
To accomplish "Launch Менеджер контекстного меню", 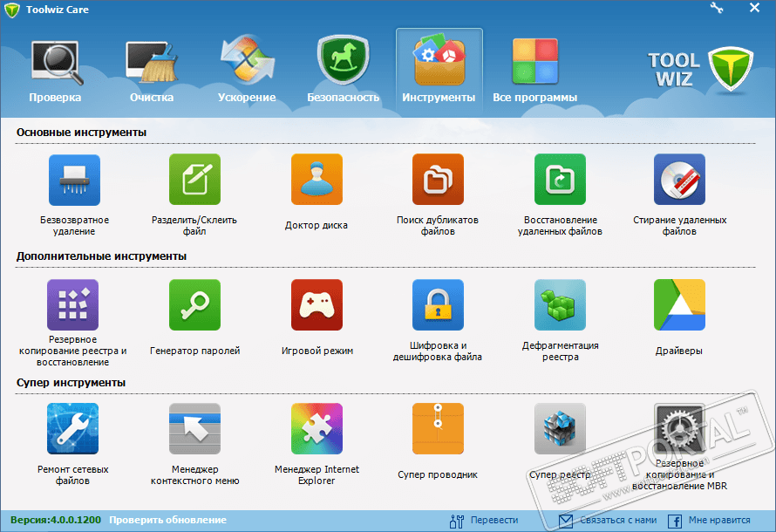I will point(194,428).
